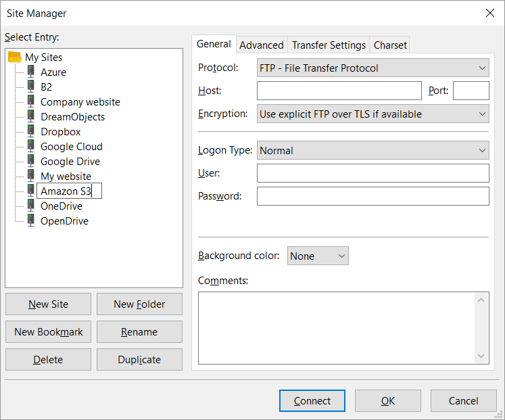505x420 pixels.
Task: Focus the Port input field
Action: click(471, 91)
